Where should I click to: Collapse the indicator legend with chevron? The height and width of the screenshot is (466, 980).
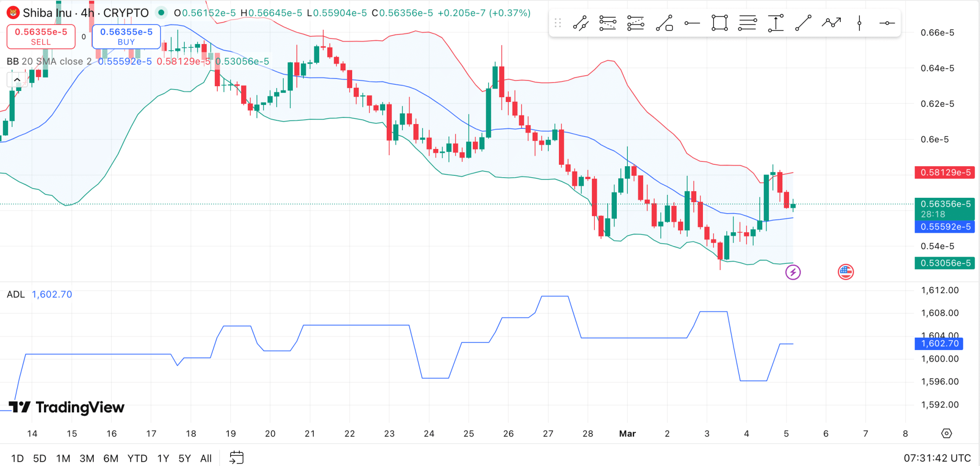(x=17, y=80)
